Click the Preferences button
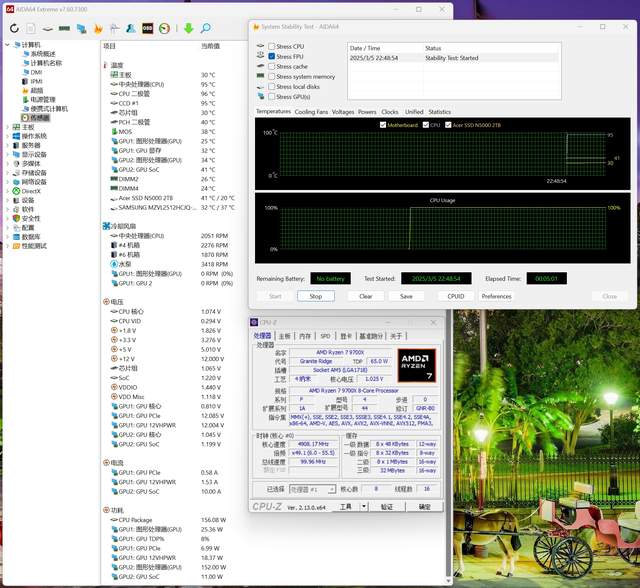Viewport: 640px width, 588px height. click(496, 296)
